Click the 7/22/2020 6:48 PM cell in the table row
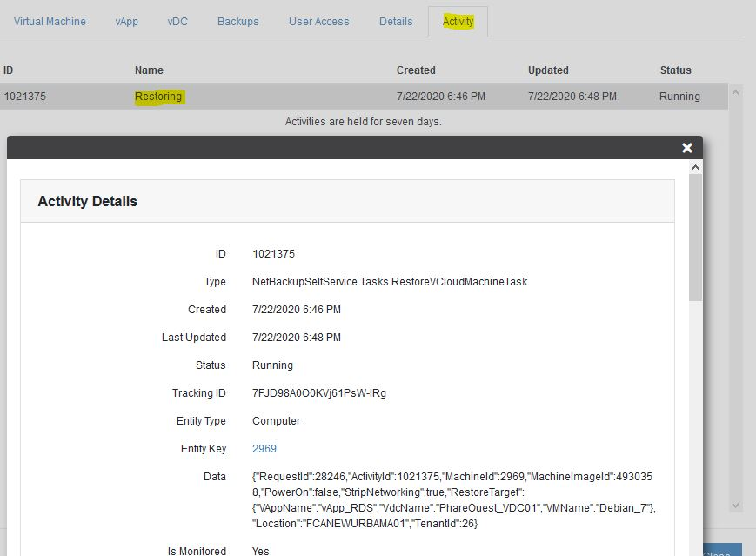 (x=572, y=97)
